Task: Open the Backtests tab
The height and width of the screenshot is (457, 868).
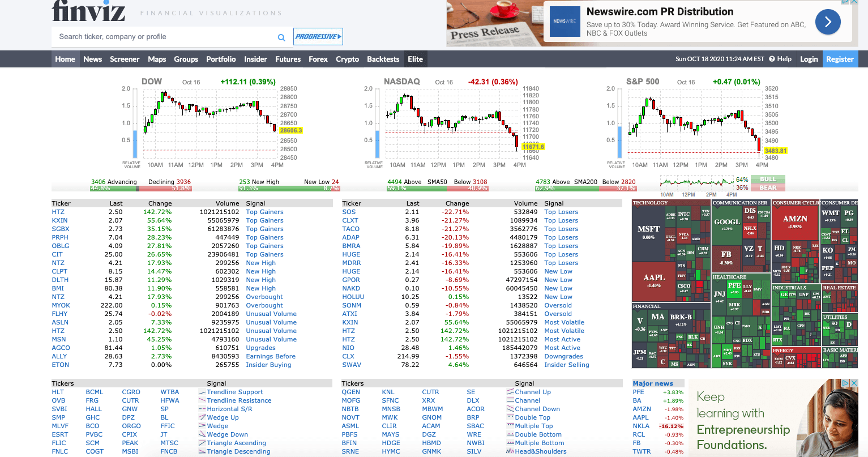Action: click(x=383, y=59)
